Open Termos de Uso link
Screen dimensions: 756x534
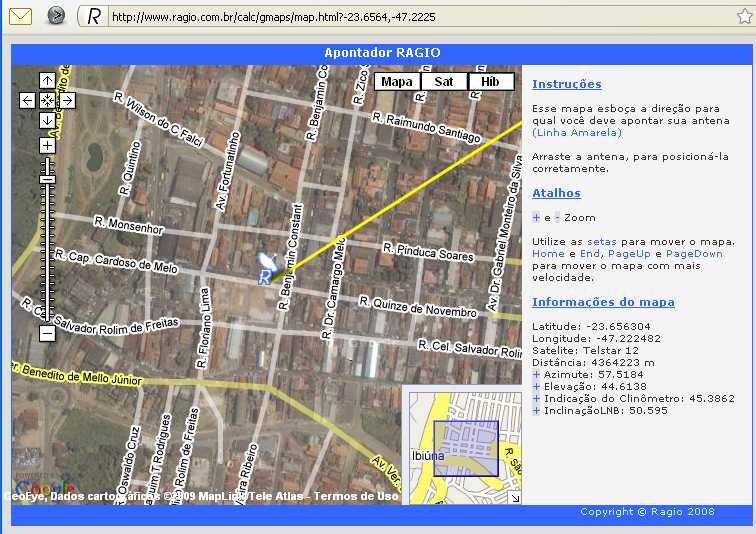coord(356,496)
